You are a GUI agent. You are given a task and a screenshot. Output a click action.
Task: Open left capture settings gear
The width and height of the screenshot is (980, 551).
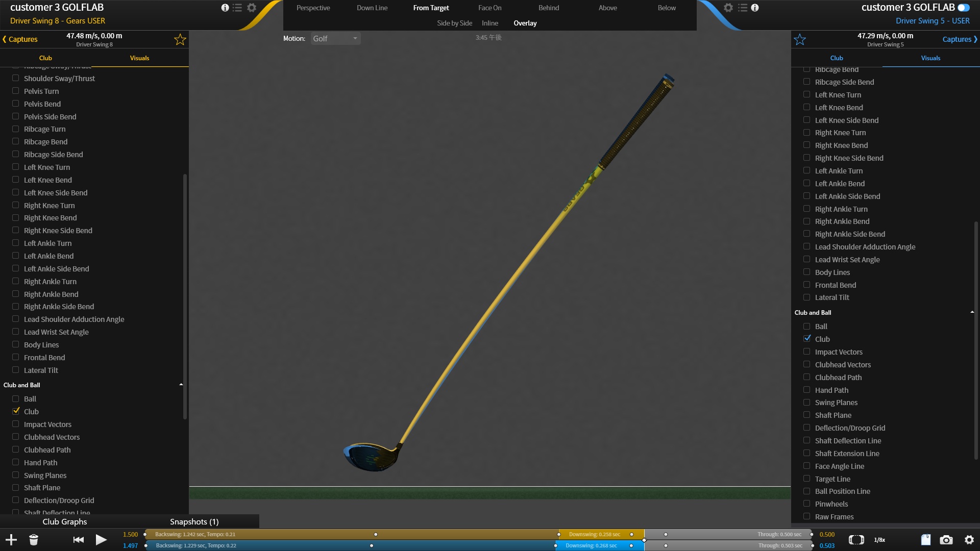(252, 8)
